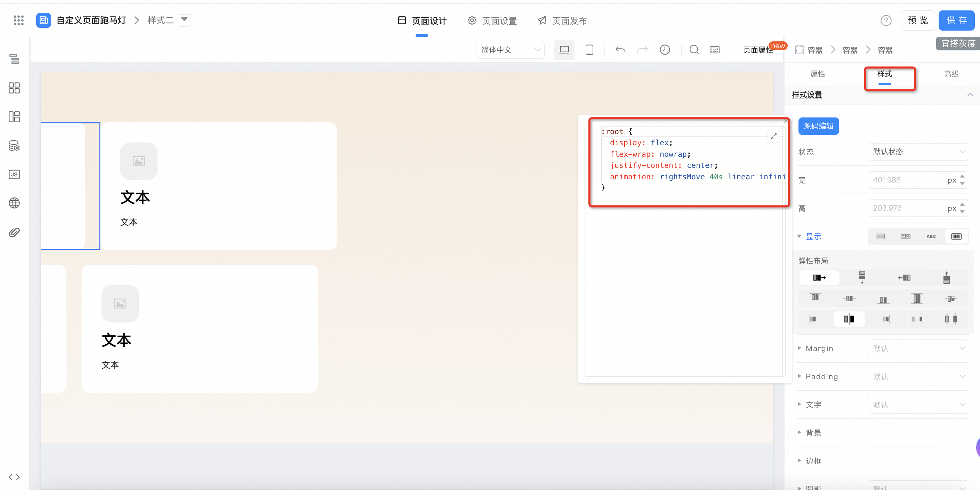Open the history clock icon
This screenshot has height=490, width=980.
click(x=665, y=50)
